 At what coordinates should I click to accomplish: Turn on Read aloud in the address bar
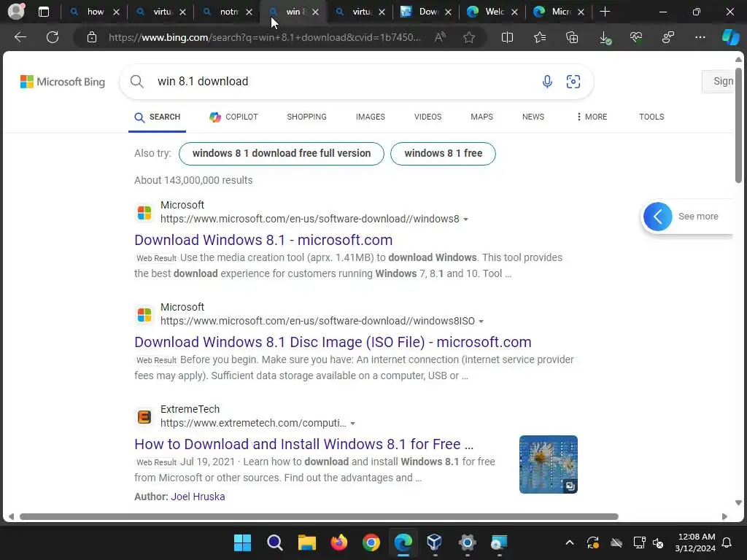(x=440, y=37)
